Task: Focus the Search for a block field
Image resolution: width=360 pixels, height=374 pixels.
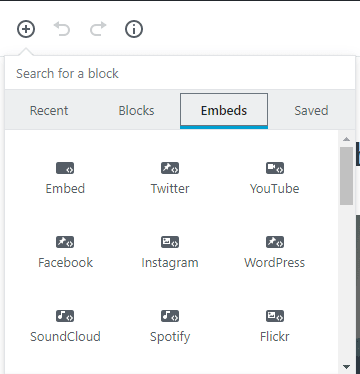Action: click(180, 73)
